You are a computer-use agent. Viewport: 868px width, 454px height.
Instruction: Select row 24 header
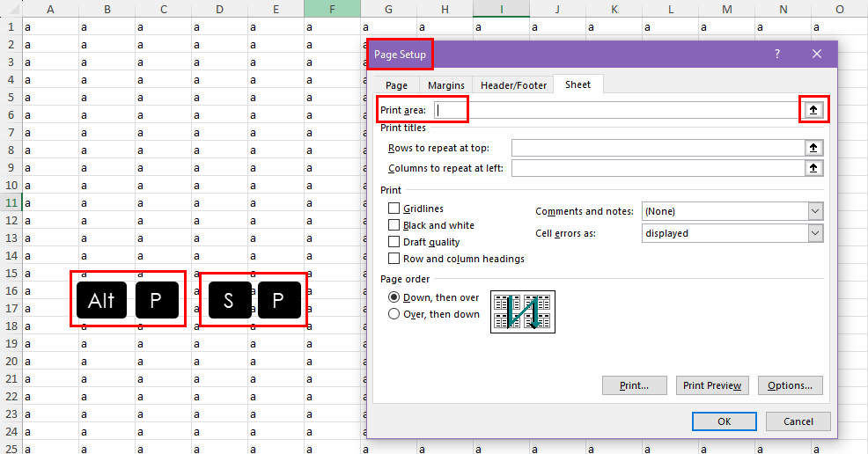point(11,431)
